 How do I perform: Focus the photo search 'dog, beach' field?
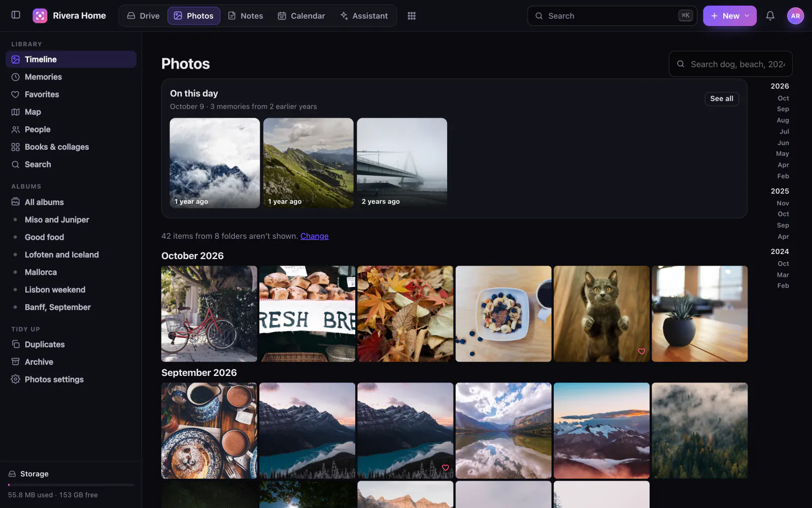731,64
